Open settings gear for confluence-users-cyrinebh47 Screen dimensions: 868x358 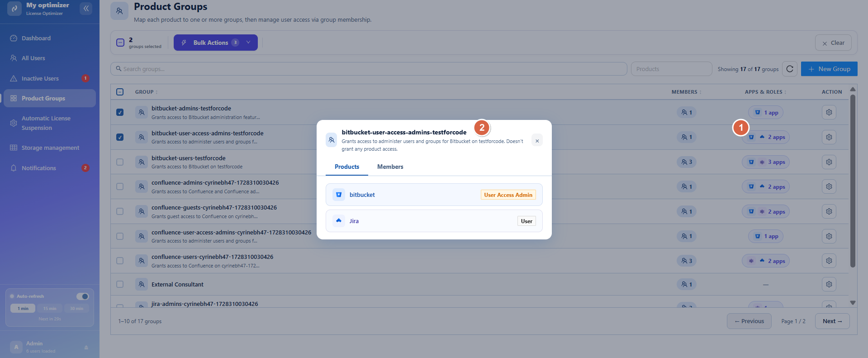(829, 261)
